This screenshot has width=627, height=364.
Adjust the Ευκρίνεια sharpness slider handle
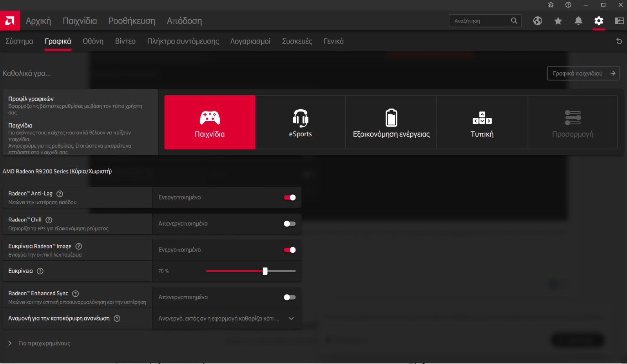[x=265, y=271]
